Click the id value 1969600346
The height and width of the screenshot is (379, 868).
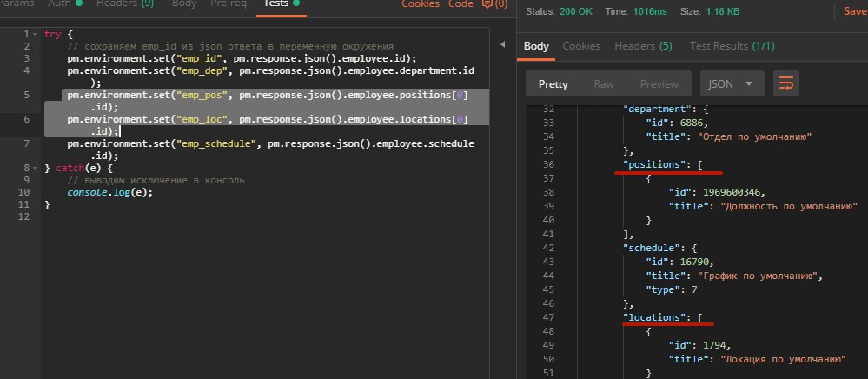(x=733, y=192)
